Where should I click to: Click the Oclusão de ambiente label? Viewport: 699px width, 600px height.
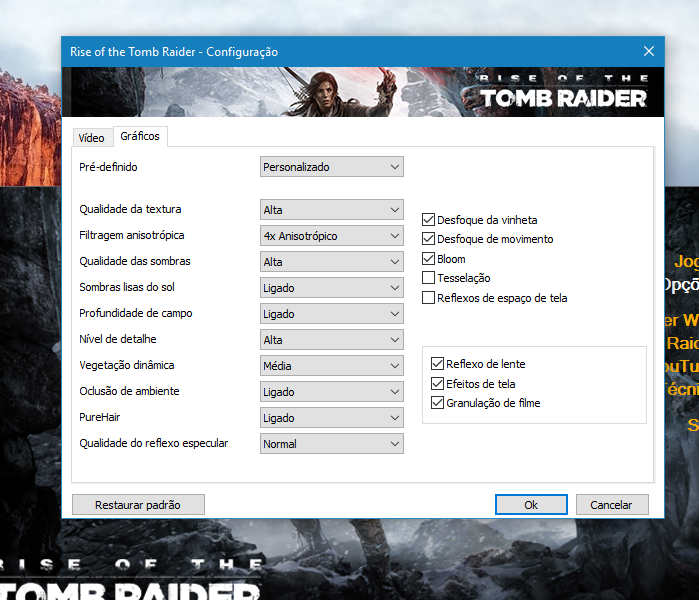click(129, 391)
